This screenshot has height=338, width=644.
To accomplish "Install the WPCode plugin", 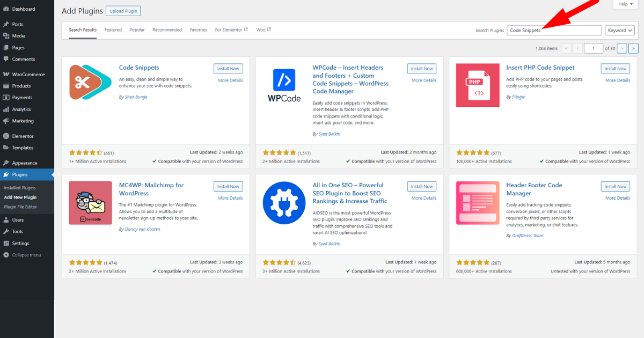I will click(422, 69).
